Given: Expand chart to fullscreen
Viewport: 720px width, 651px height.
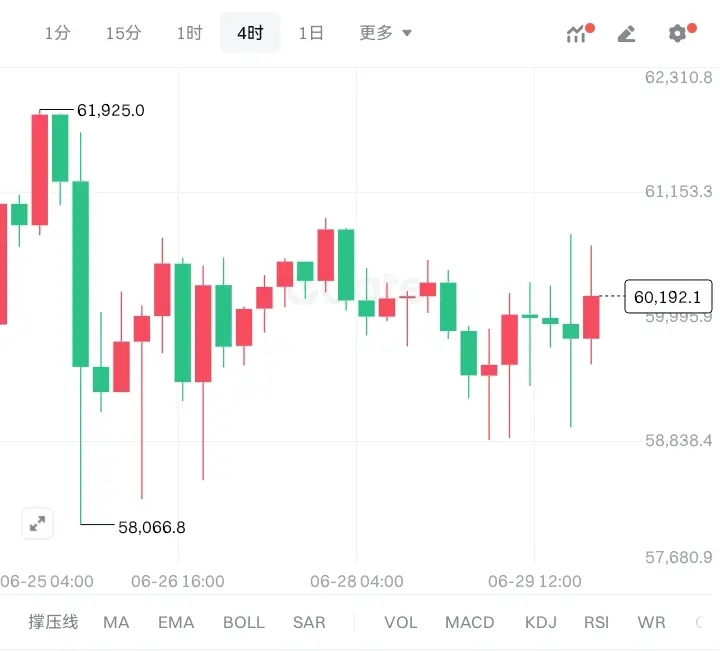Looking at the screenshot, I should [x=37, y=523].
